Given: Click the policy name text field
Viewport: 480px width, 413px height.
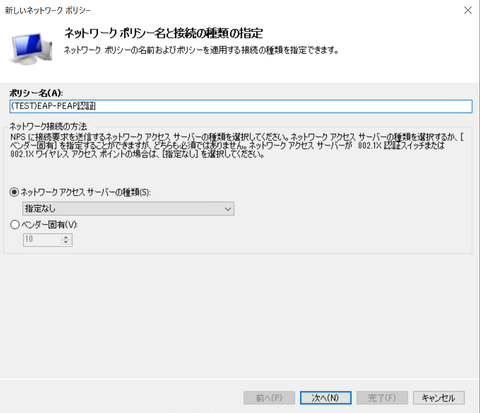Looking at the screenshot, I should tap(241, 106).
